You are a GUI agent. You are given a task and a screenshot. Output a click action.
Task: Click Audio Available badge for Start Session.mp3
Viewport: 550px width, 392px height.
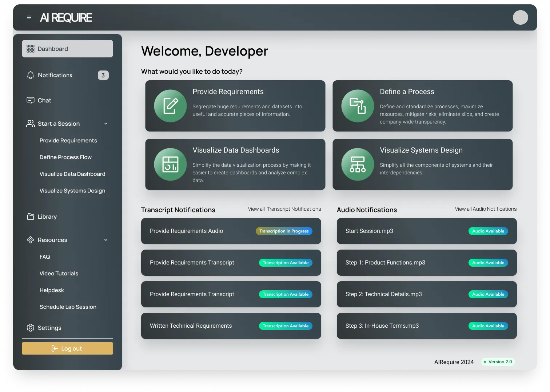click(488, 231)
